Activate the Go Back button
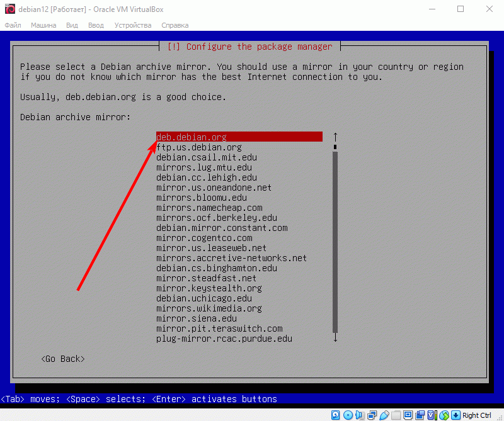This screenshot has height=421, width=504. pyautogui.click(x=63, y=359)
